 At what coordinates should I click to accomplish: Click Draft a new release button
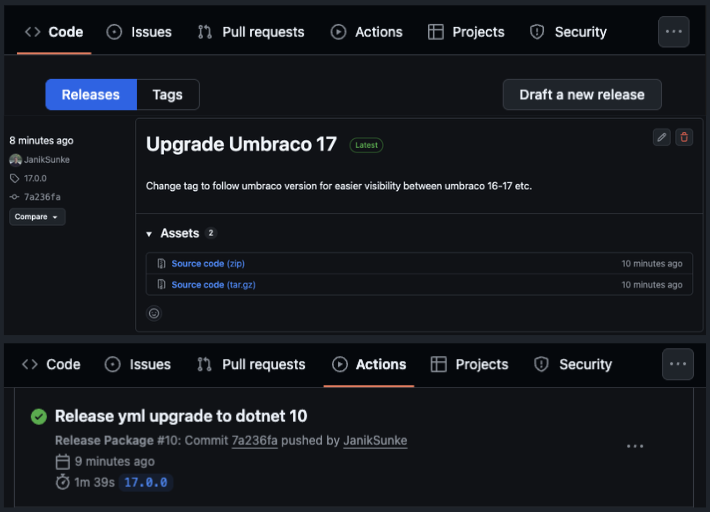tap(582, 95)
